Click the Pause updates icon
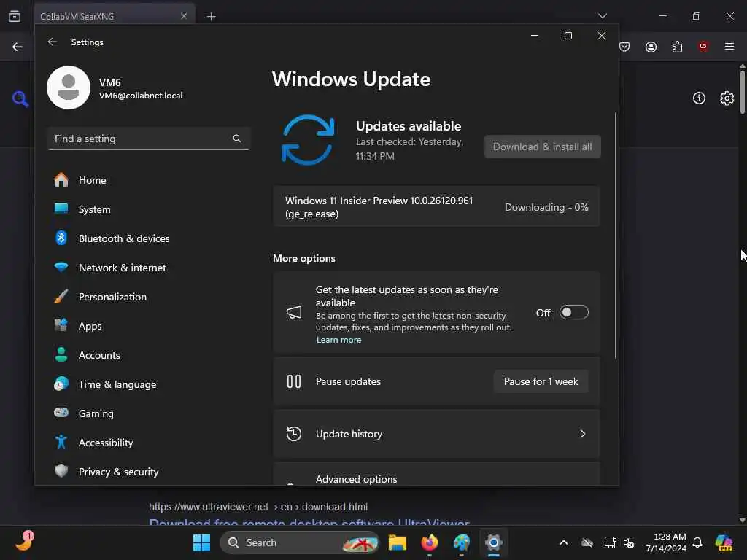 point(294,381)
